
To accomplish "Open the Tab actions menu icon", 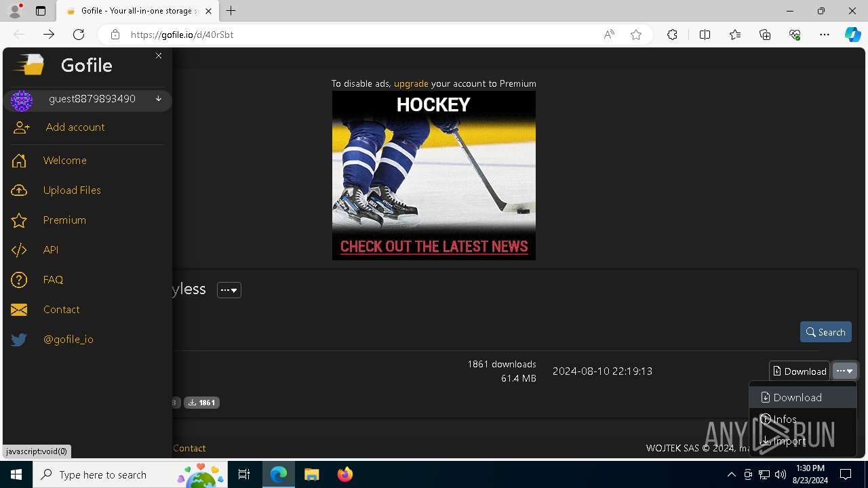I will 41,11.
